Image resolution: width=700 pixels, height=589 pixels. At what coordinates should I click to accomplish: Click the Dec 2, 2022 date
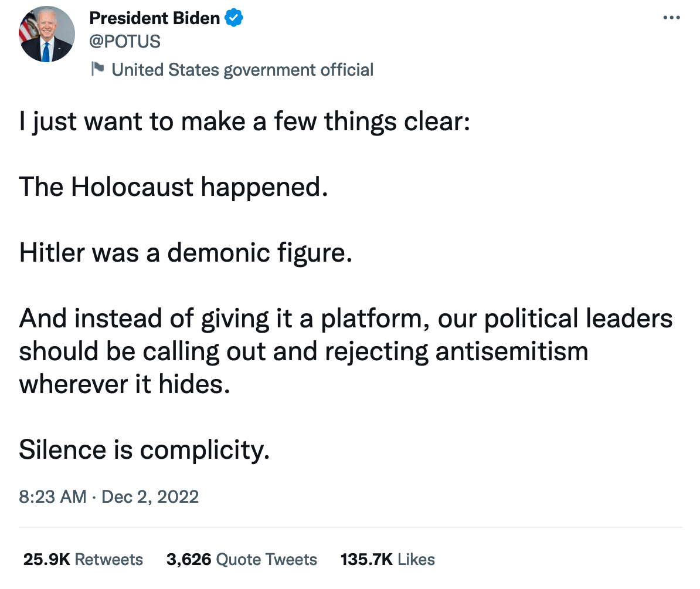pyautogui.click(x=150, y=497)
